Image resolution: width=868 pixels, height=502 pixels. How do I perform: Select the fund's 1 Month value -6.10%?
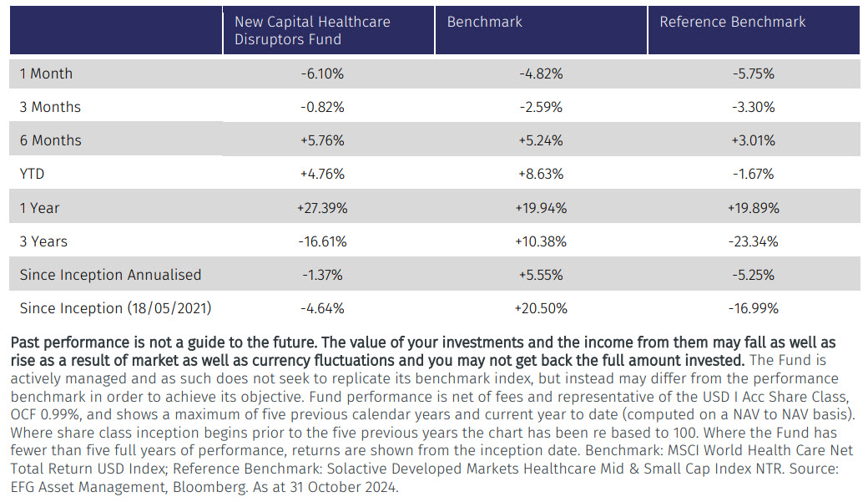click(x=322, y=74)
